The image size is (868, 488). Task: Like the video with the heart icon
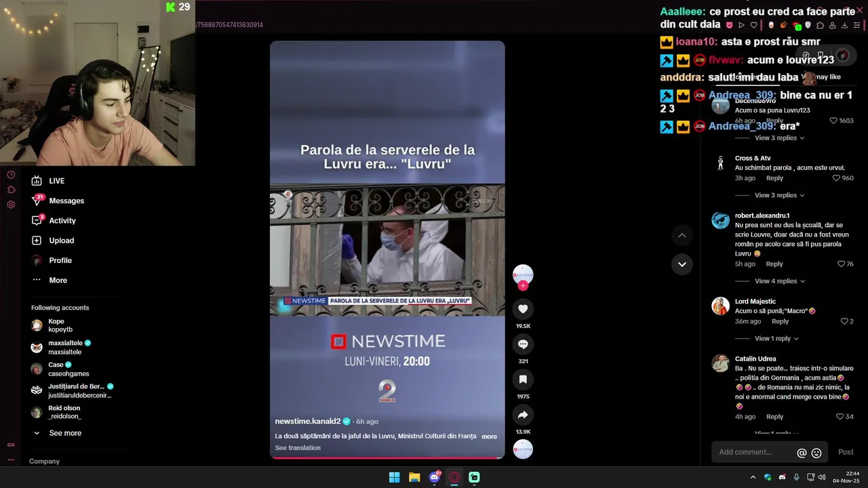tap(523, 309)
